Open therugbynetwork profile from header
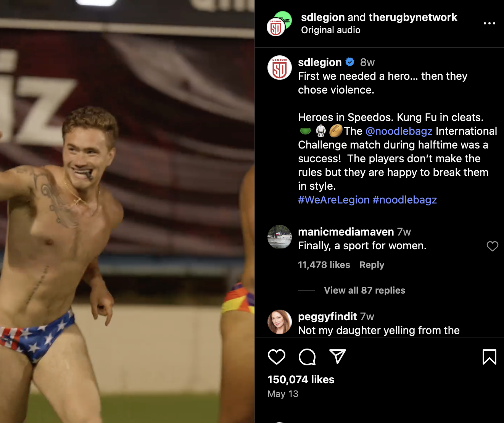Image resolution: width=504 pixels, height=423 pixels. click(x=413, y=17)
